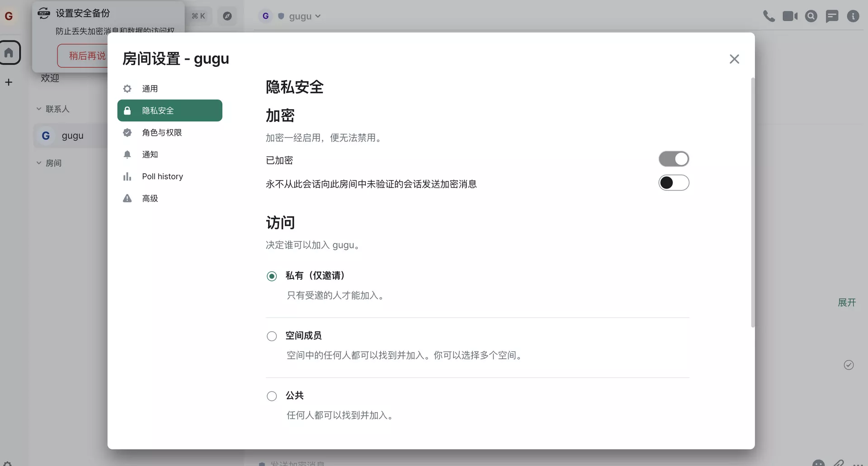Close the room settings dialog
The image size is (868, 466).
734,59
